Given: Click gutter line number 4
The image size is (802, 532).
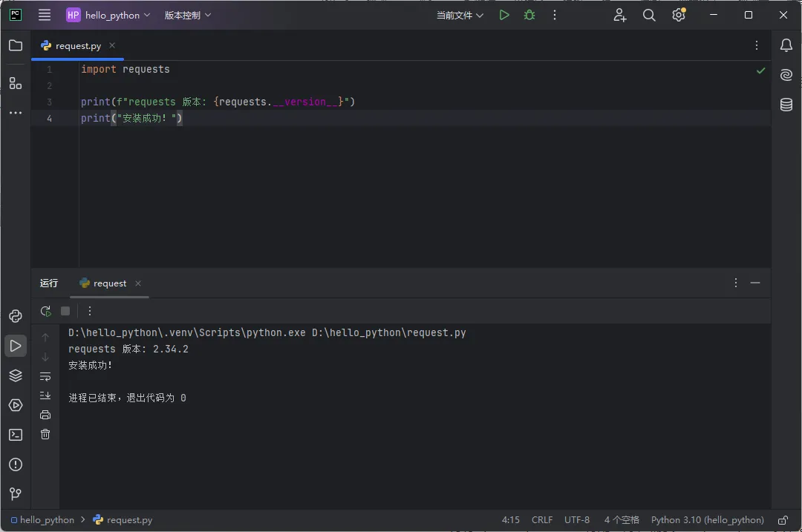Looking at the screenshot, I should pos(50,119).
